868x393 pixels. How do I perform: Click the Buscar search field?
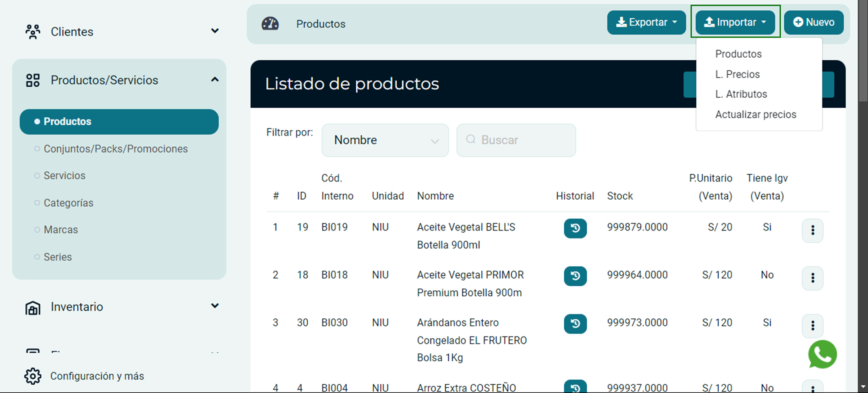(516, 140)
